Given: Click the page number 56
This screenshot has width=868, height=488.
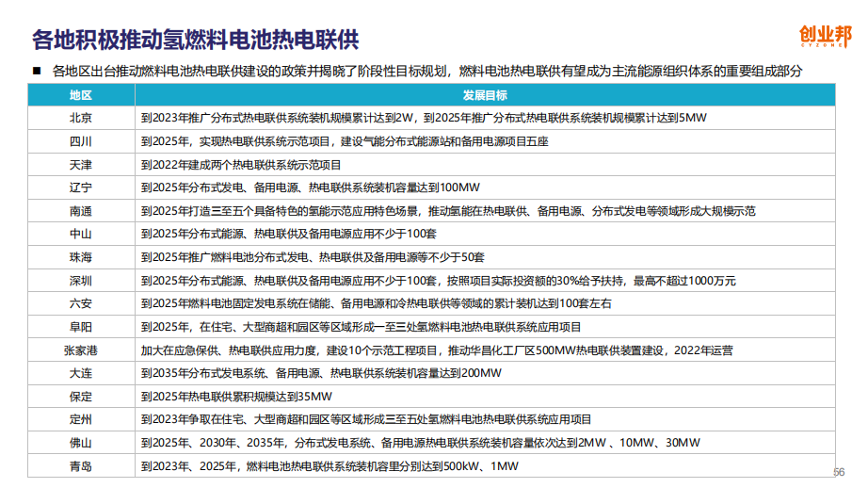Looking at the screenshot, I should pyautogui.click(x=839, y=472).
